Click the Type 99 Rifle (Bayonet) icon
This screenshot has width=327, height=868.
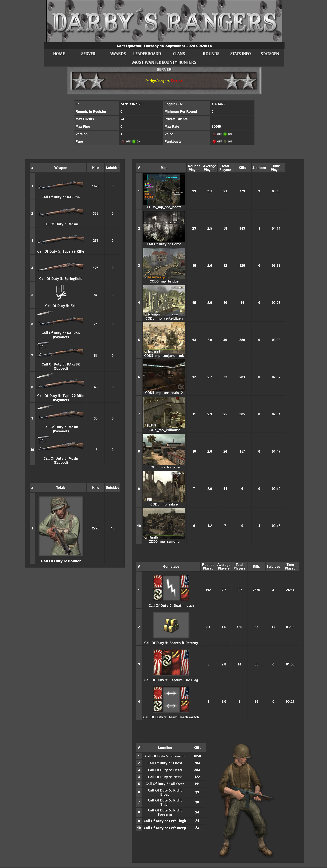(x=61, y=381)
